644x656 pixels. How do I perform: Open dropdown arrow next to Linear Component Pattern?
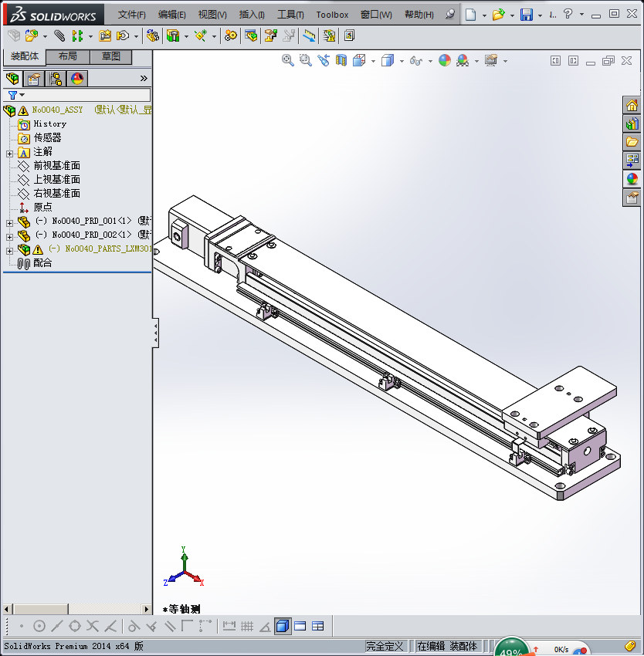[x=90, y=37]
